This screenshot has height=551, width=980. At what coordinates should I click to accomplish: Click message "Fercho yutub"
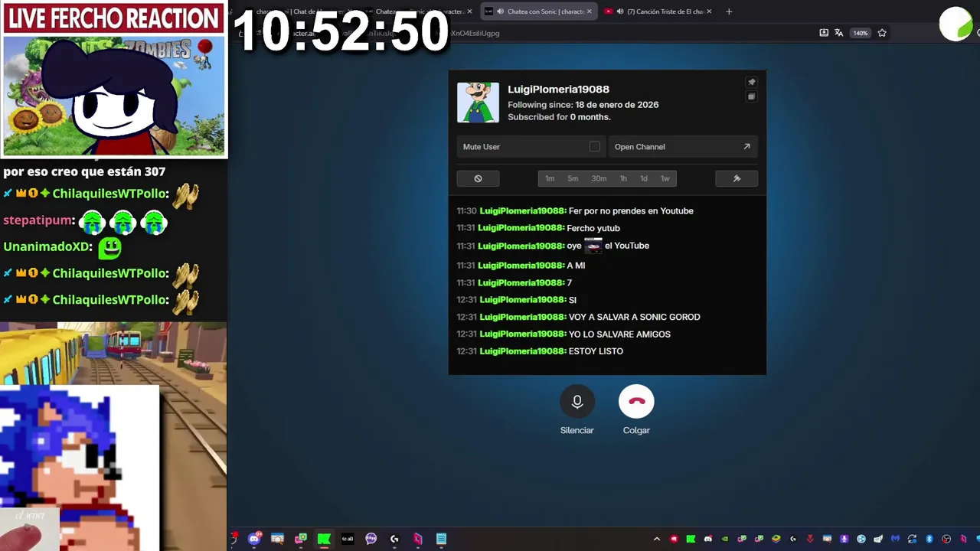[593, 228]
